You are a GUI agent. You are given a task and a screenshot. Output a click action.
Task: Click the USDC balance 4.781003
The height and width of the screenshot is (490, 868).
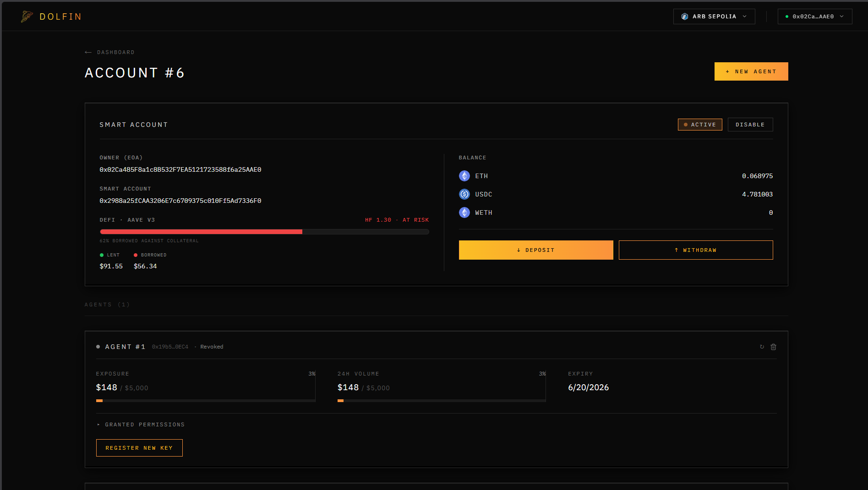point(757,194)
